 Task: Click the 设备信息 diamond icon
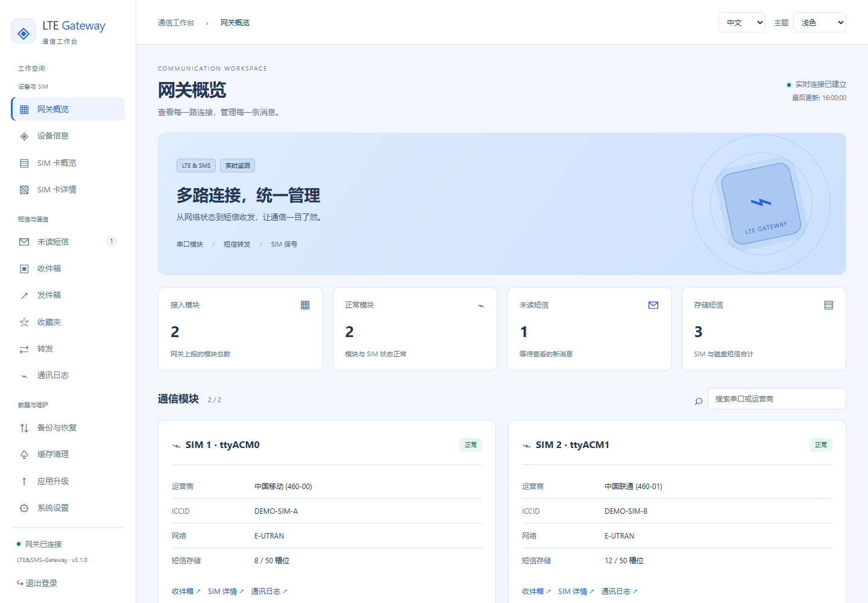point(24,136)
